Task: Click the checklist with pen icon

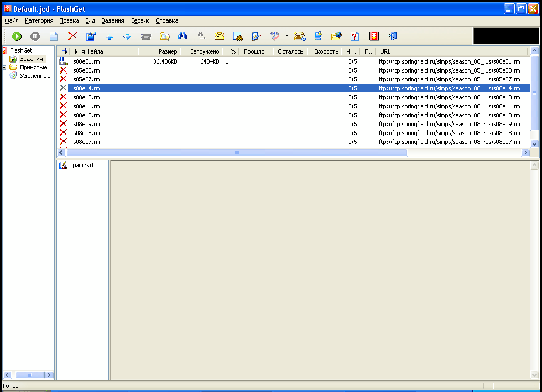Action: pos(256,36)
